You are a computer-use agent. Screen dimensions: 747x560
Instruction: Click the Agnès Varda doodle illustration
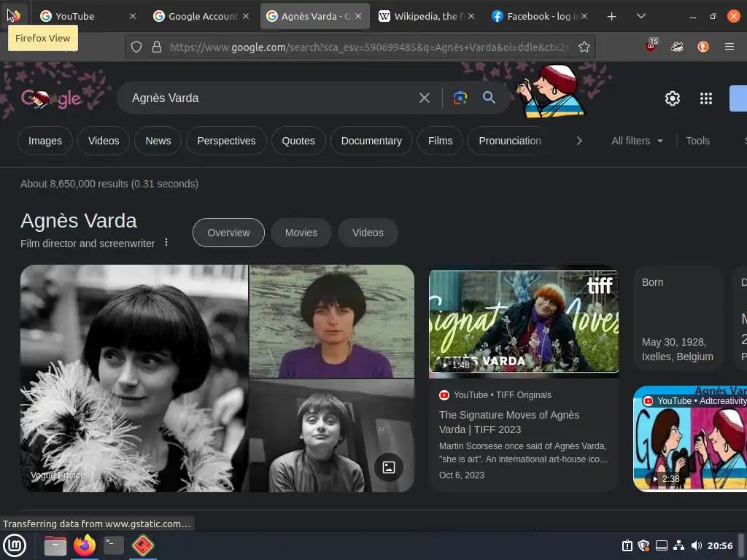click(551, 90)
